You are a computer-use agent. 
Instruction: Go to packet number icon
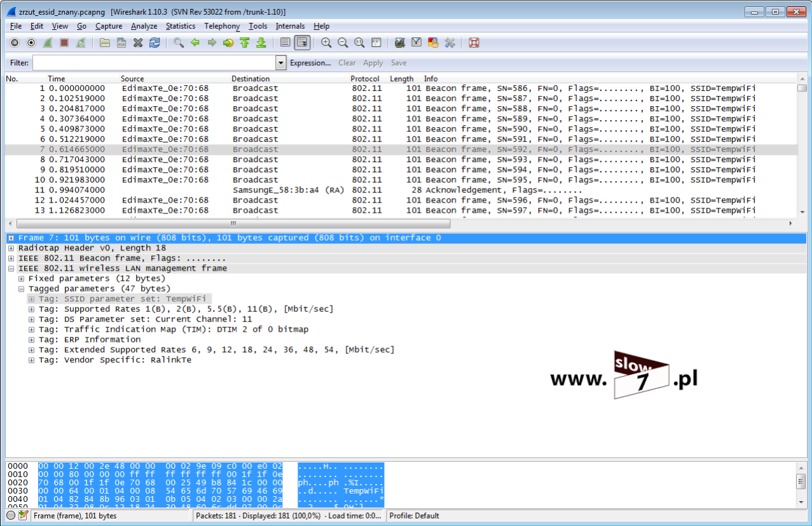(x=228, y=43)
